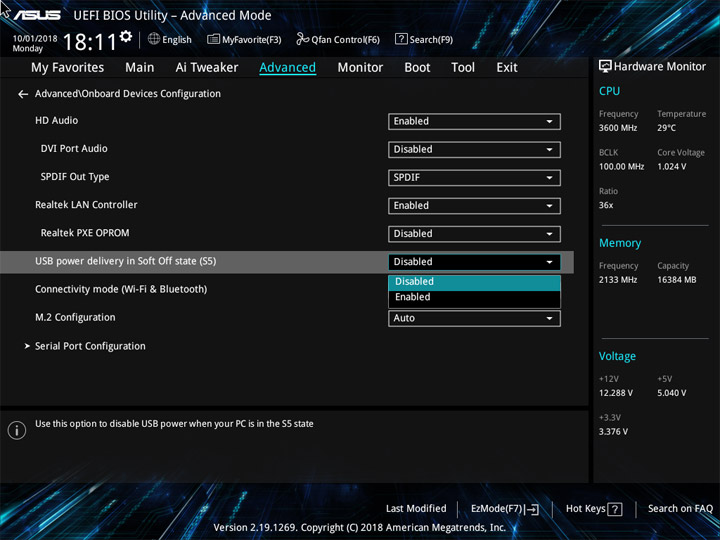Open the M.2 Configuration Auto dropdown

(x=474, y=318)
